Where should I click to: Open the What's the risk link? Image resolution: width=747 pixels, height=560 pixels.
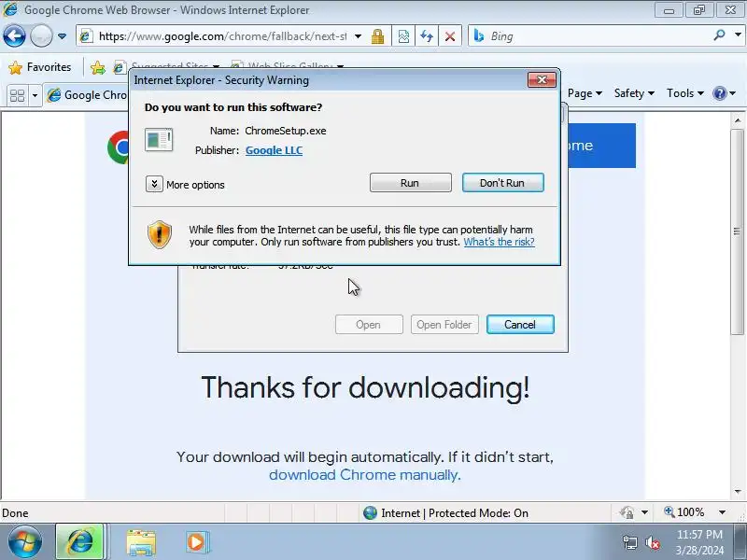(499, 242)
